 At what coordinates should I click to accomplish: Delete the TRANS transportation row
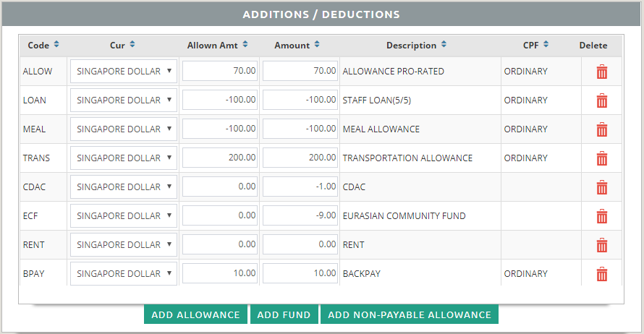[x=601, y=158]
